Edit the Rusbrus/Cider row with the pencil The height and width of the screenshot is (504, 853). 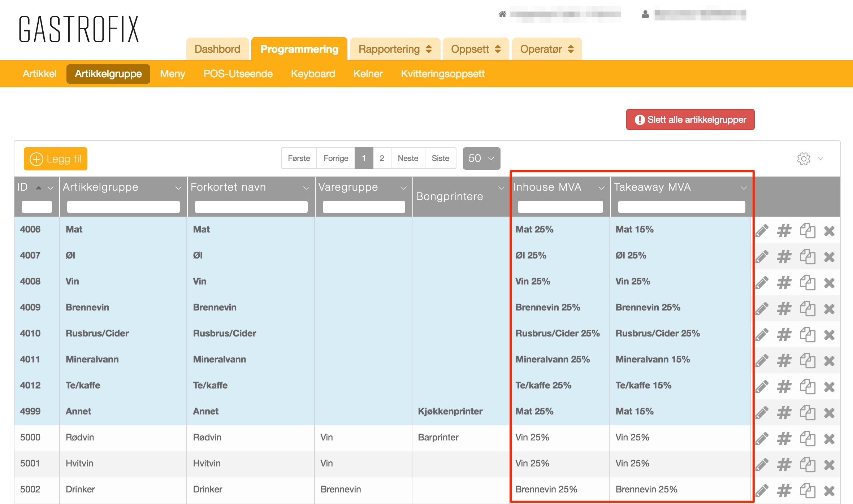(762, 335)
